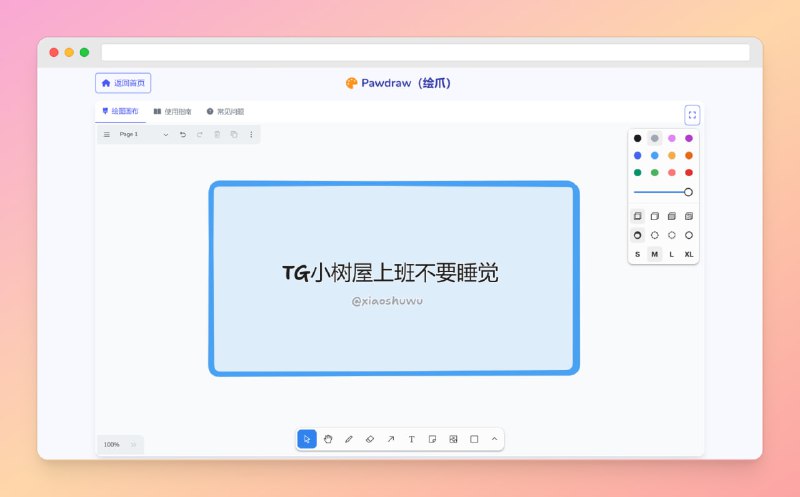
Task: Set size to L
Action: coord(672,254)
